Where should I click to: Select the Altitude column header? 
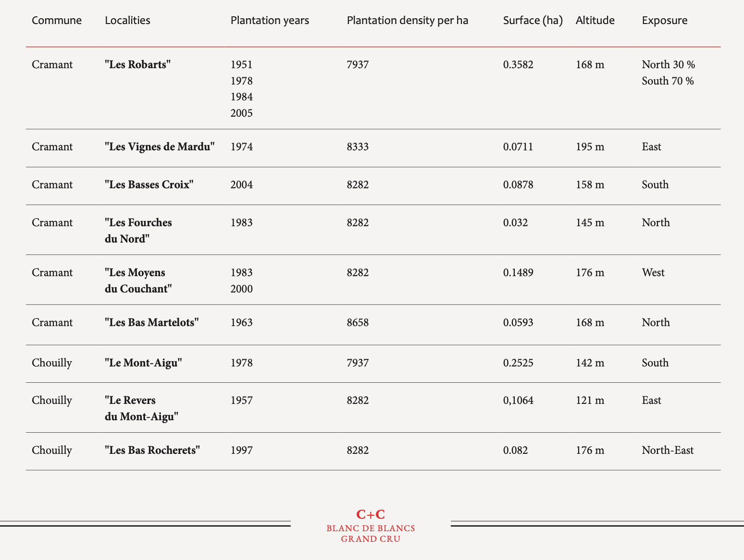pyautogui.click(x=595, y=20)
